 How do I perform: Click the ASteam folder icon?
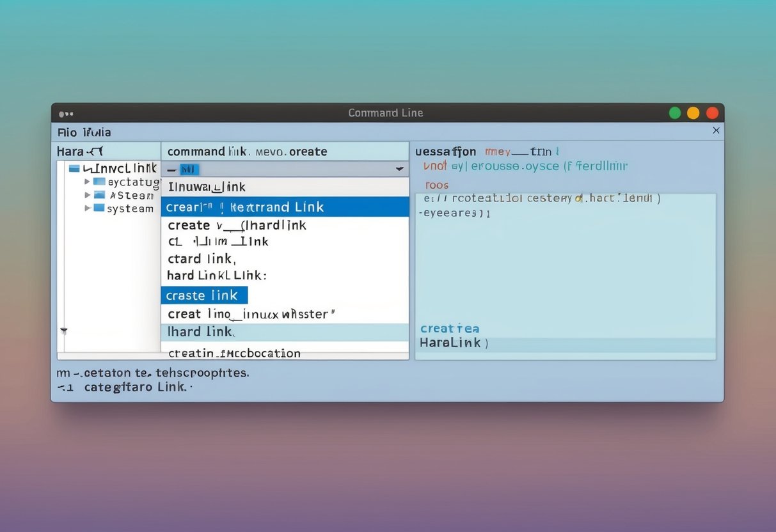point(100,196)
